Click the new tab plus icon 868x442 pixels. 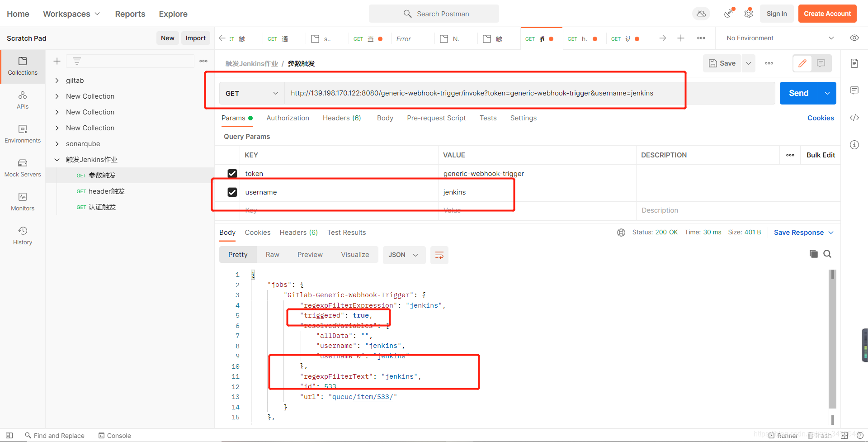681,38
